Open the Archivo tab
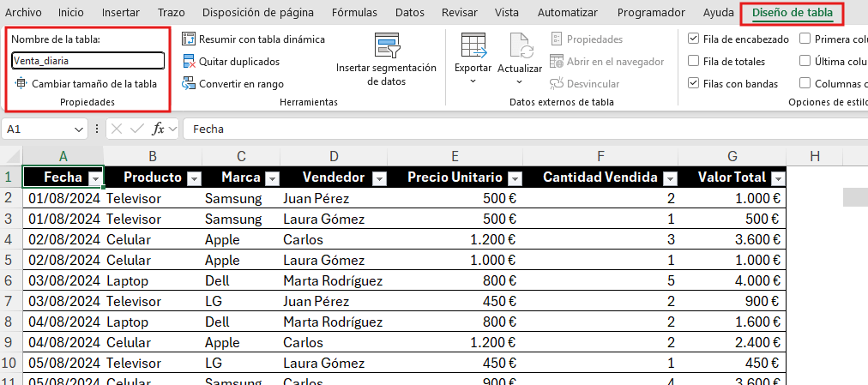 point(23,12)
